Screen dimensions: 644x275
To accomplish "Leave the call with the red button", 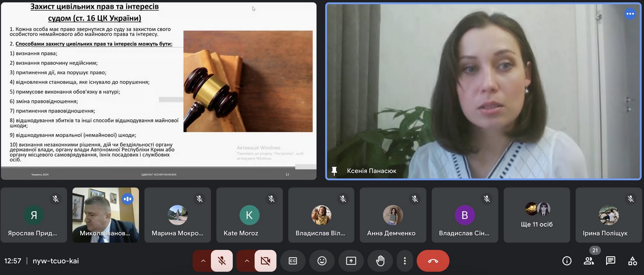I will (433, 261).
